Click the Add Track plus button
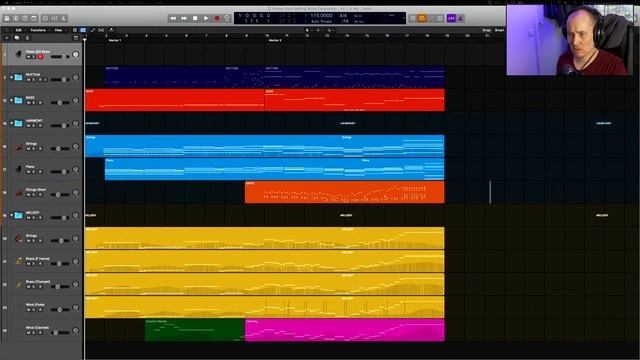This screenshot has width=640, height=360. 7,38
